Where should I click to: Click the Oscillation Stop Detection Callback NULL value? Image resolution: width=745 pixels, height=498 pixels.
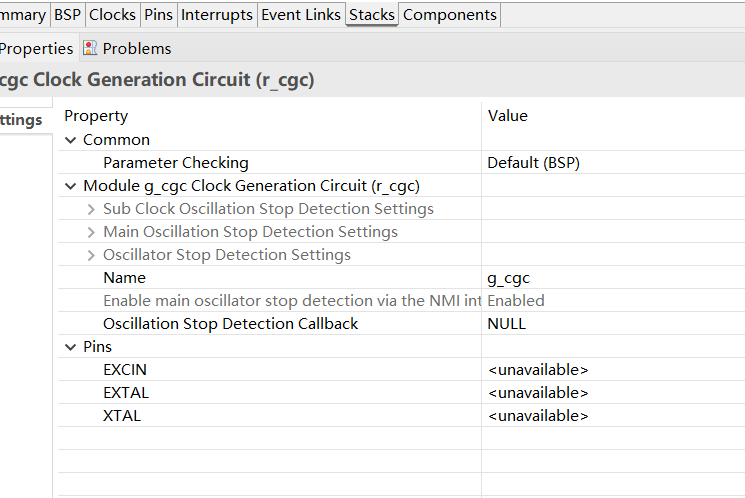506,324
